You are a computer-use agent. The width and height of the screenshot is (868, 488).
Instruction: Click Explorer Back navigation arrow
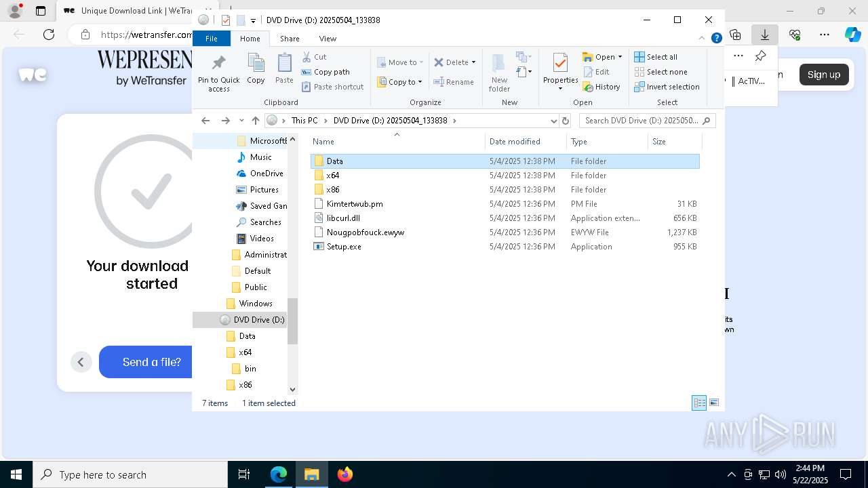[205, 121]
